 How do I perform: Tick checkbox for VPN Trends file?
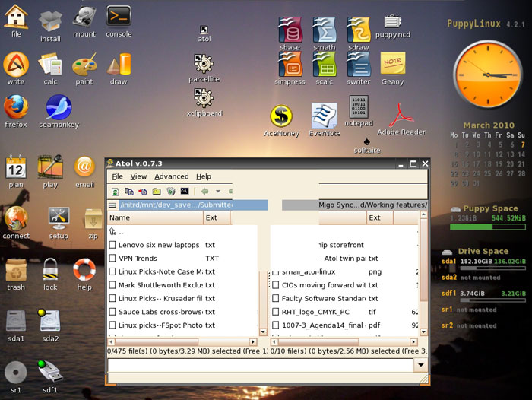click(x=112, y=259)
